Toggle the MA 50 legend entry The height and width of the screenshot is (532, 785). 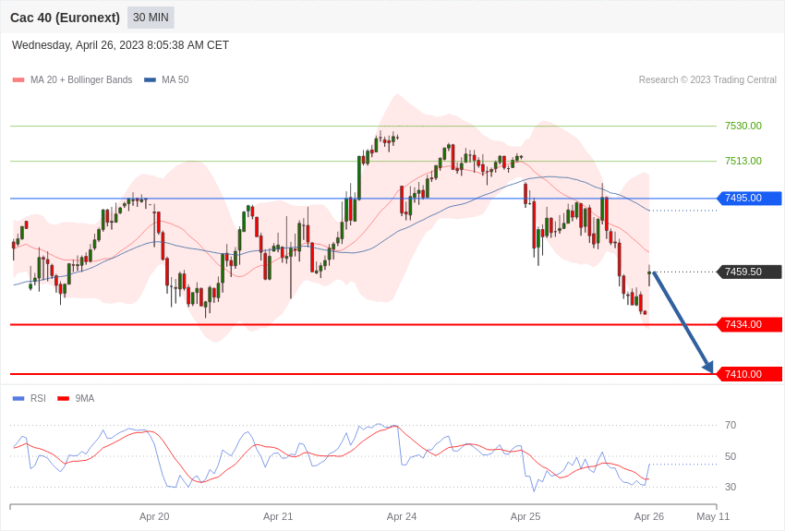[x=166, y=79]
